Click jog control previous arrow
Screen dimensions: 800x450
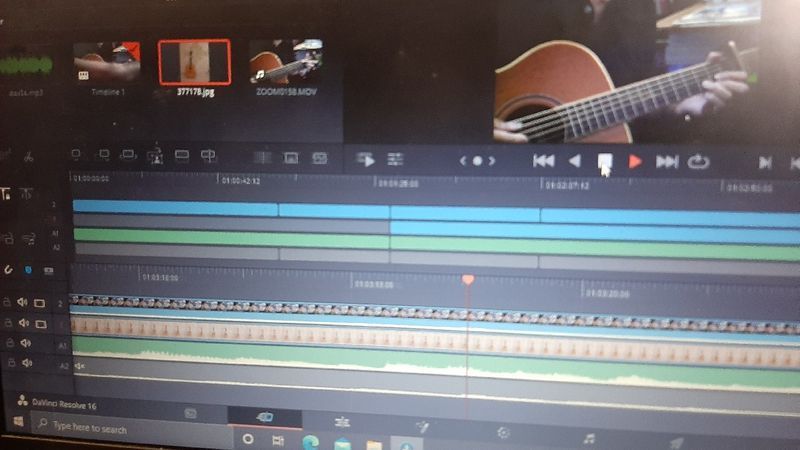coord(462,161)
